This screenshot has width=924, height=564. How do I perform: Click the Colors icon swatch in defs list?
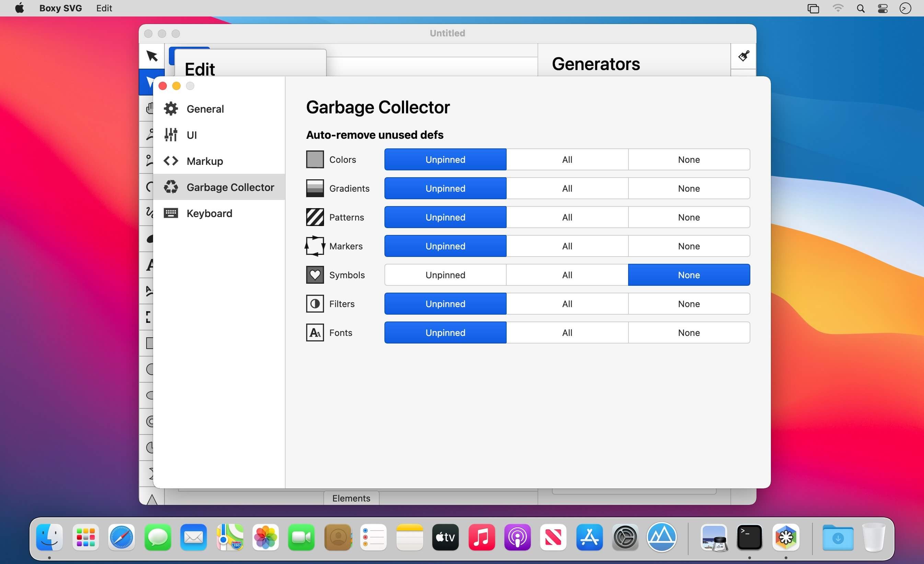tap(314, 158)
